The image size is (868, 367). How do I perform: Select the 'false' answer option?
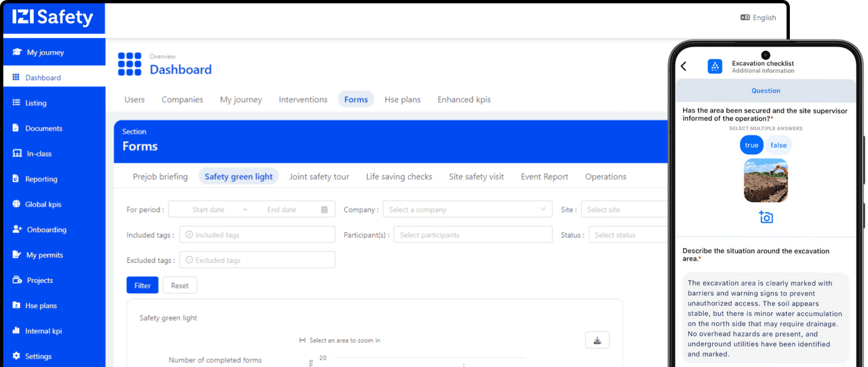778,145
